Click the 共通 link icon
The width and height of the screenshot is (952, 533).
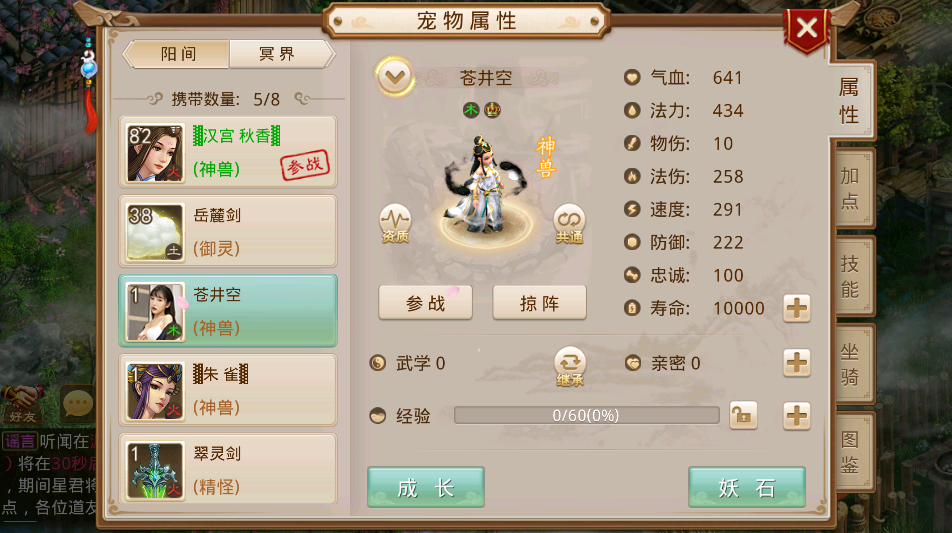(570, 223)
